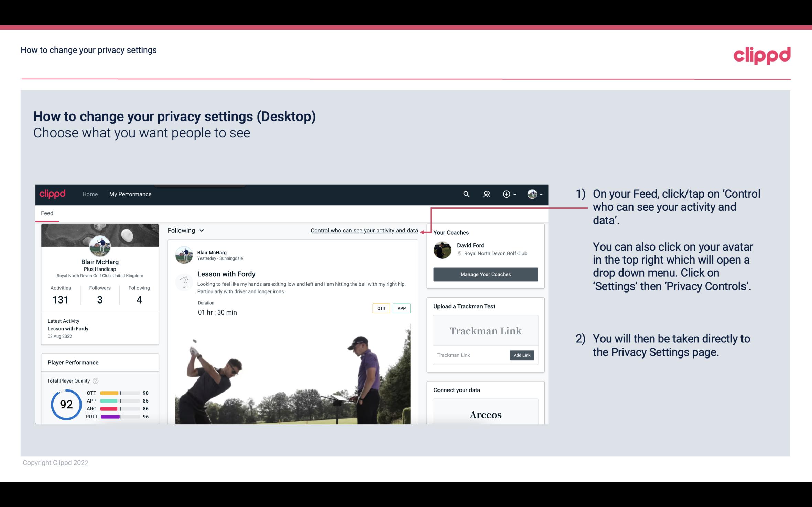Click 'Control who can see your activity and data'
This screenshot has height=507, width=812.
(x=364, y=230)
